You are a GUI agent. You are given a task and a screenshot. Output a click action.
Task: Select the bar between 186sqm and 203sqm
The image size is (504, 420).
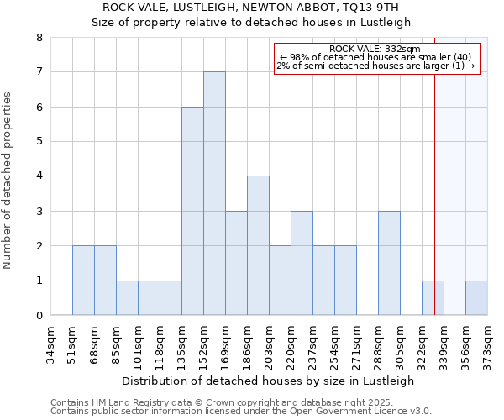coord(258,245)
